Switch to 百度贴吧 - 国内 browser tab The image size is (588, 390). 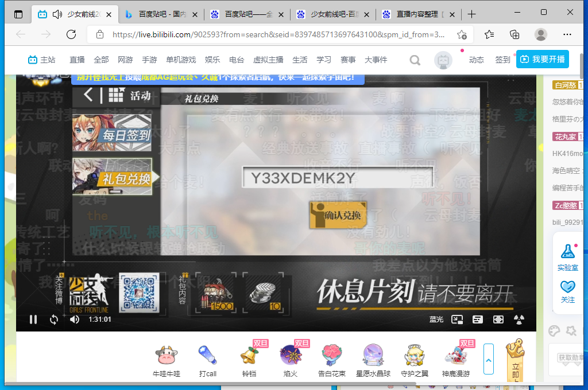click(161, 14)
